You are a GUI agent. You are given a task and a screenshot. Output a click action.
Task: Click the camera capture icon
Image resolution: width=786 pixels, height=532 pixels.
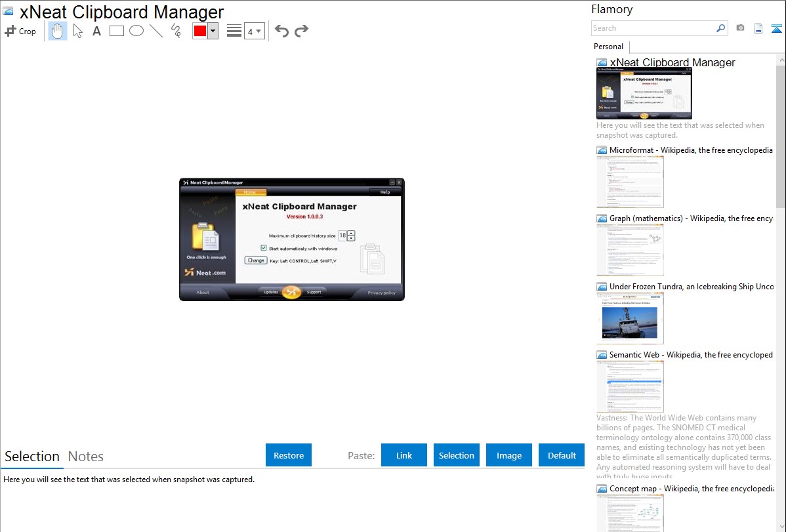coord(740,28)
